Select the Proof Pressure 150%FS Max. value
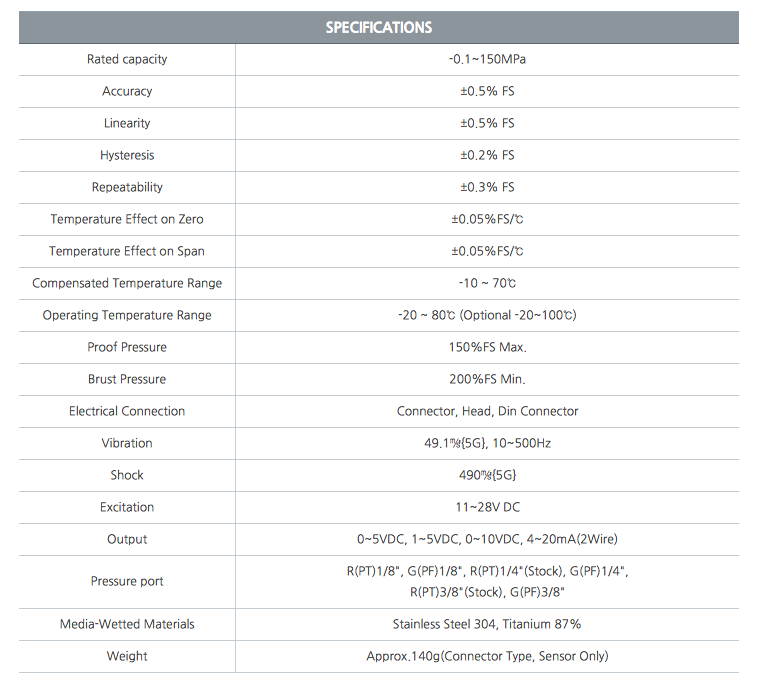Image resolution: width=765 pixels, height=689 pixels. (487, 347)
